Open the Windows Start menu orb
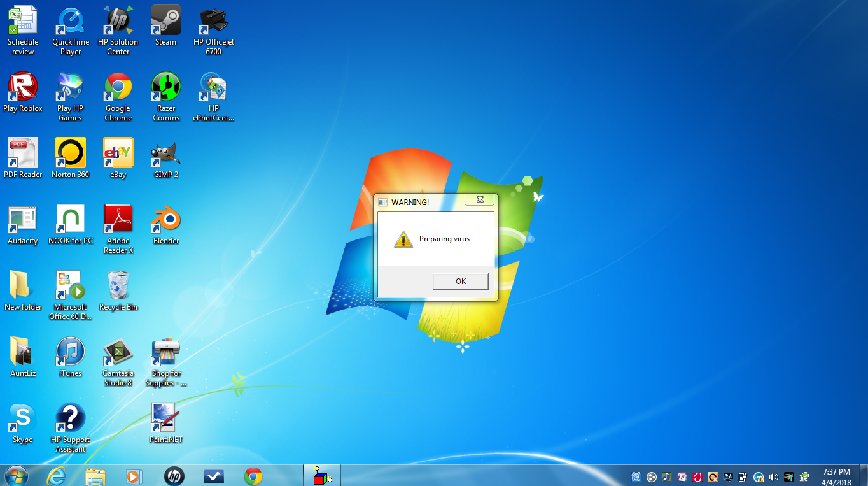The height and width of the screenshot is (486, 868). pos(17,476)
